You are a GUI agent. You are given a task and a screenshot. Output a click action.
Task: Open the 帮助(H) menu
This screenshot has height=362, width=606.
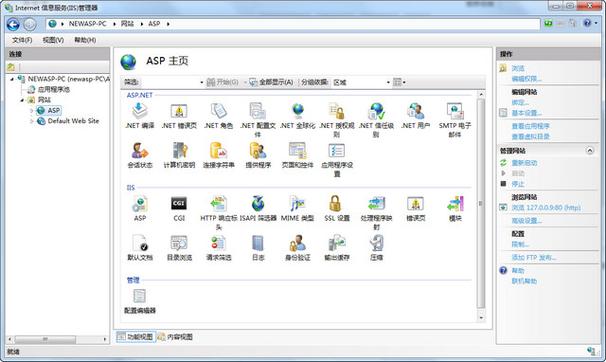pyautogui.click(x=85, y=40)
